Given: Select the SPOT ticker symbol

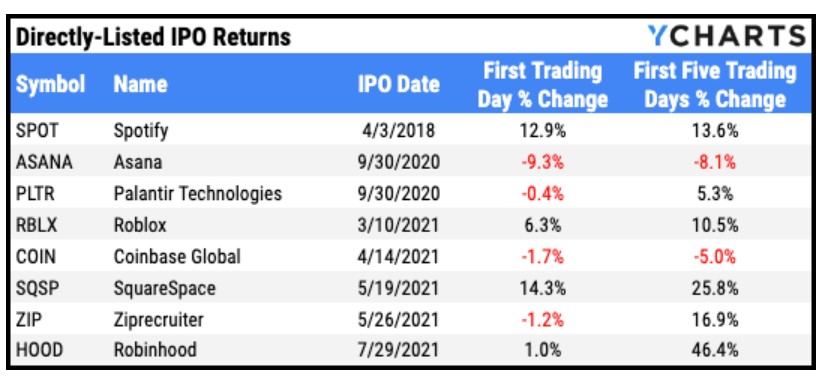Looking at the screenshot, I should click(35, 130).
